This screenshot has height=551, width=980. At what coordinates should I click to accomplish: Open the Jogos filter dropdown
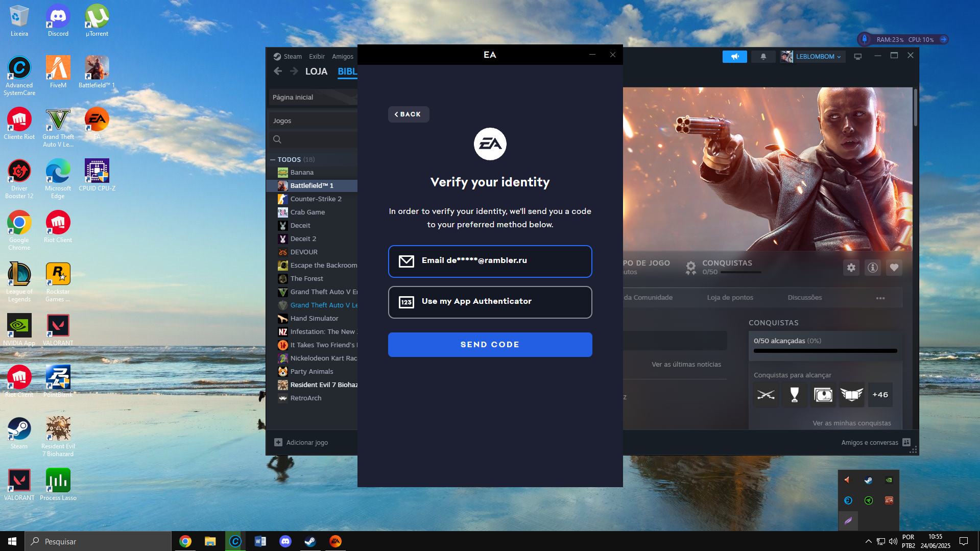tap(313, 121)
